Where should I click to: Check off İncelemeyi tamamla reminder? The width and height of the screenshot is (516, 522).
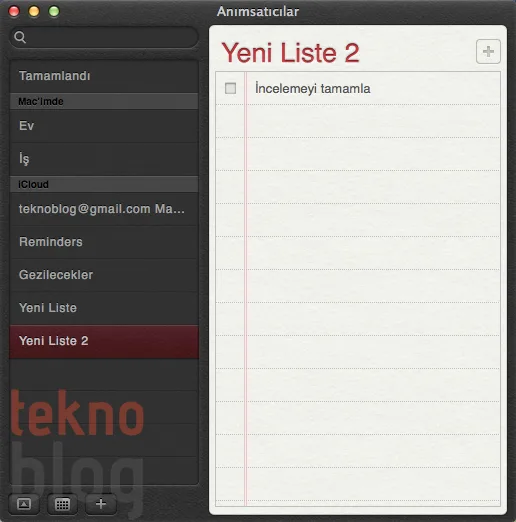[x=230, y=88]
